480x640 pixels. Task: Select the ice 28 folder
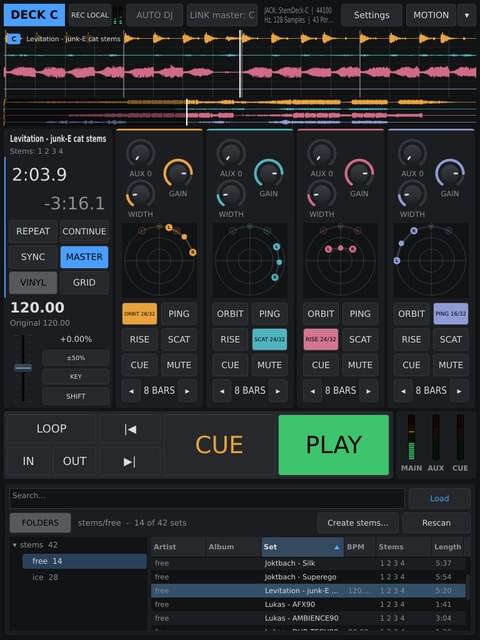84,578
